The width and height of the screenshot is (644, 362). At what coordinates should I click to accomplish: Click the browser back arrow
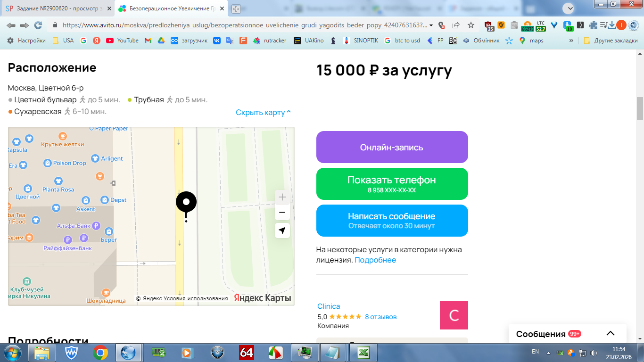pos(10,25)
